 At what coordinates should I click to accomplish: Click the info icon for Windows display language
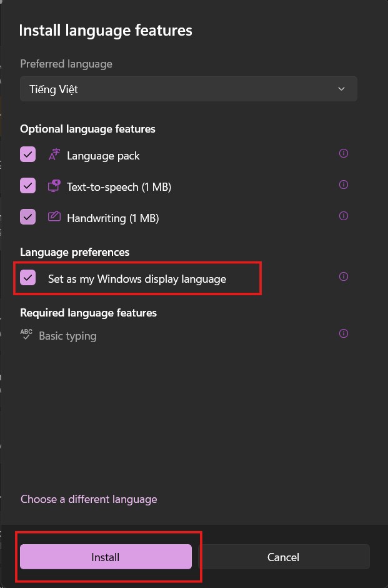pos(344,276)
